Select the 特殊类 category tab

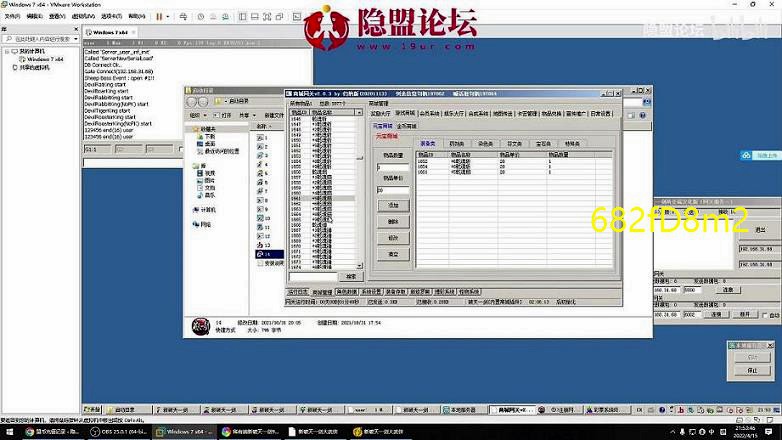(572, 144)
